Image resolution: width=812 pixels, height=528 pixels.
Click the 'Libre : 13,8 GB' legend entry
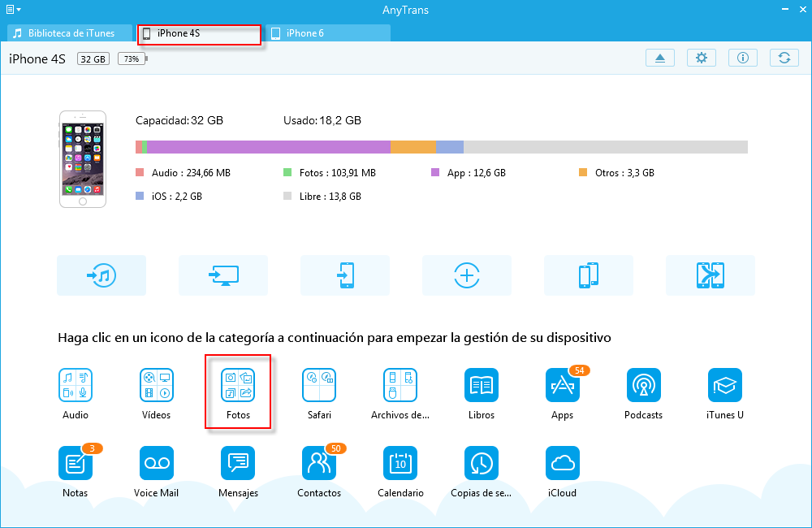tap(322, 197)
